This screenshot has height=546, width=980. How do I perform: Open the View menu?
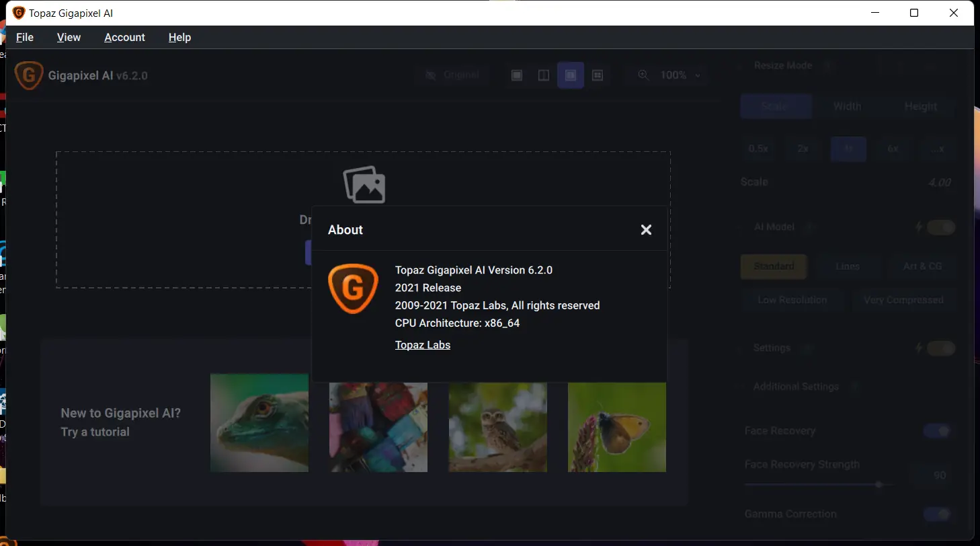[x=69, y=37]
